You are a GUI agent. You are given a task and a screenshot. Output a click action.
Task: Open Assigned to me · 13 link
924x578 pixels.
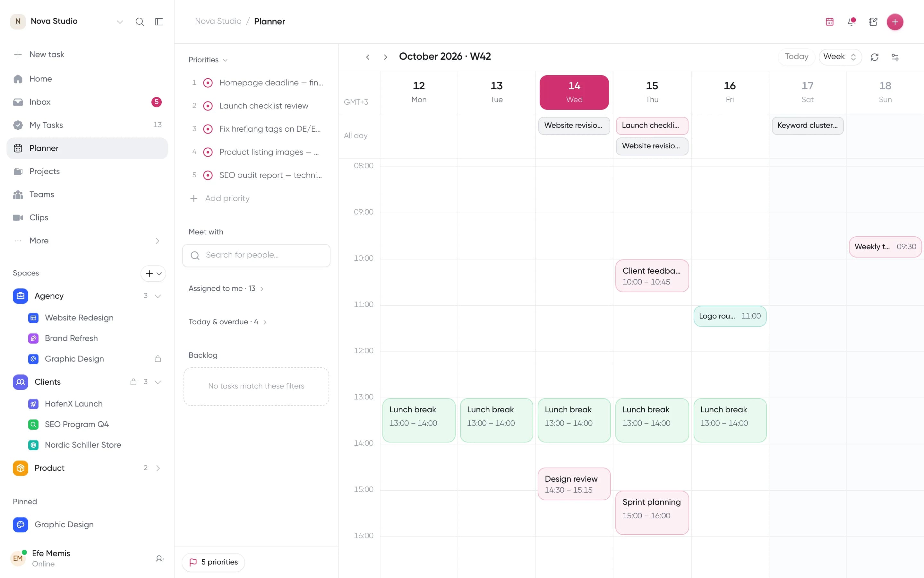[226, 289]
